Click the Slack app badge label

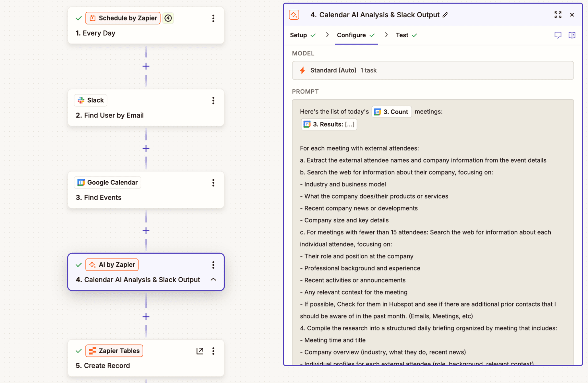tap(91, 101)
